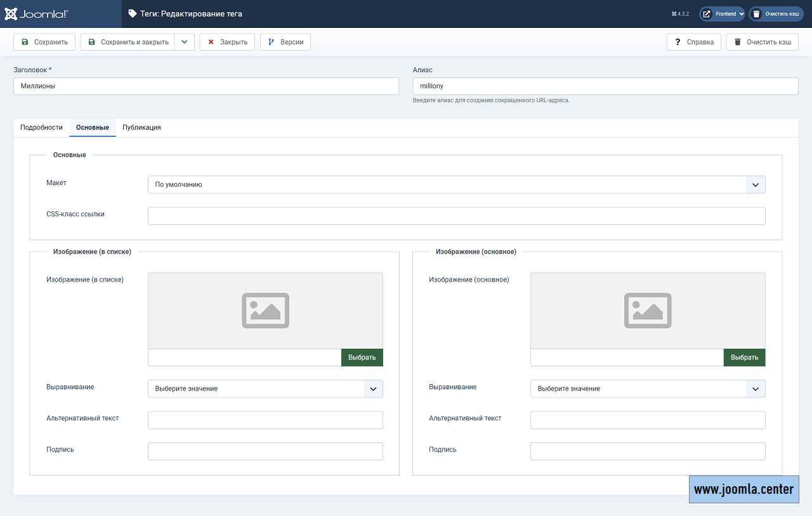Click the green save icon on Сохранить
Screen dimensions: 812x516
click(25, 42)
